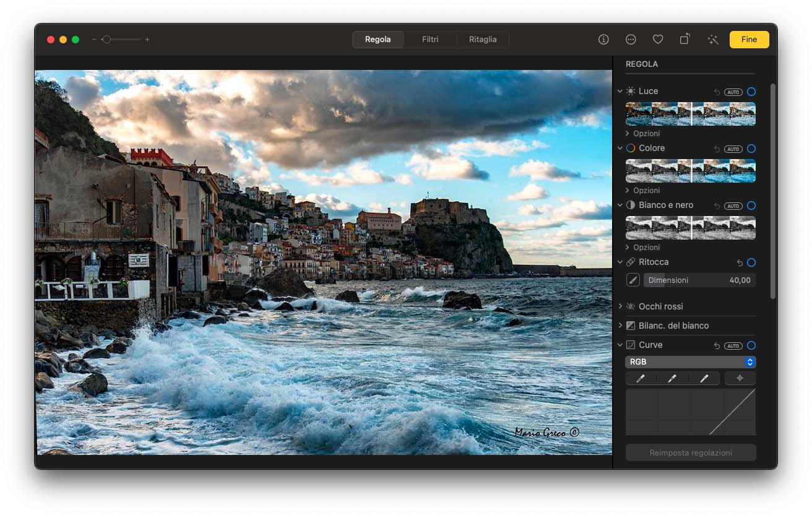Rotate the photo using rotate icon
This screenshot has height=515, width=812.
click(685, 39)
